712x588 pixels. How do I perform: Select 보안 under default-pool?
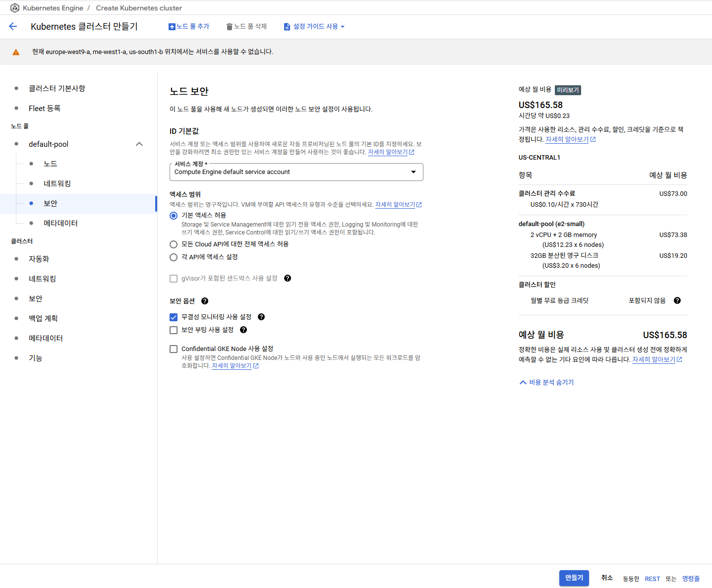[51, 203]
